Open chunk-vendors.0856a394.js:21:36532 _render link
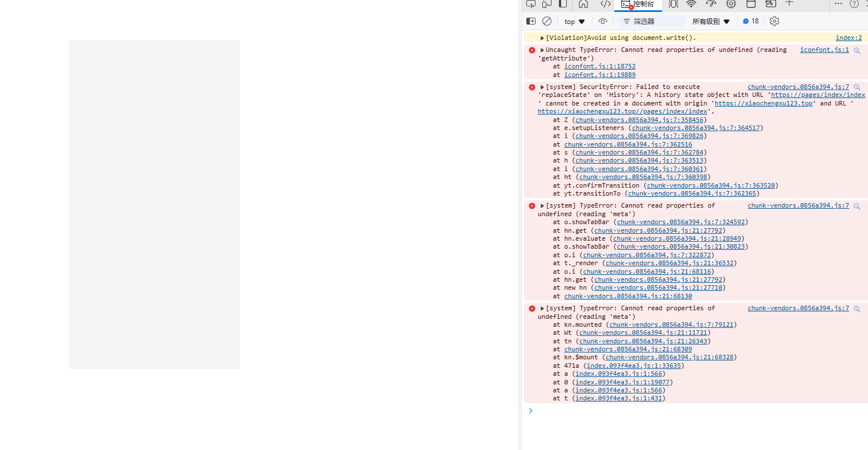868x450 pixels. 670,263
